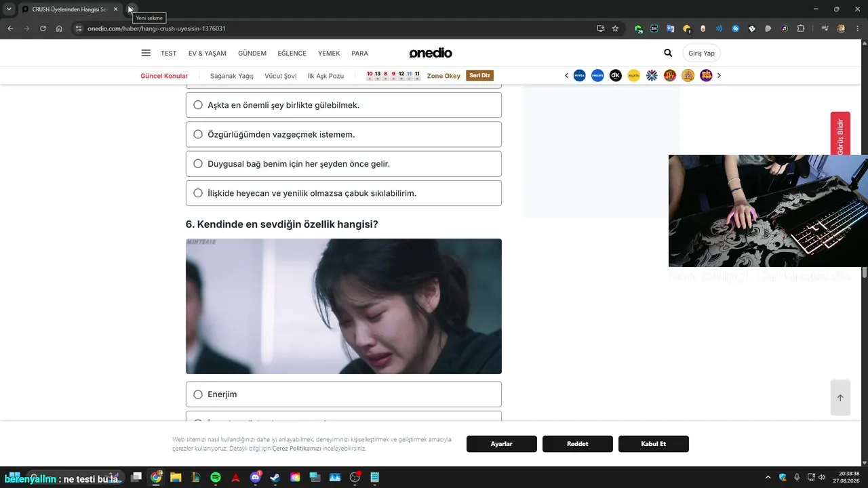The height and width of the screenshot is (488, 868).
Task: Click the Seri Diz button
Action: [479, 76]
